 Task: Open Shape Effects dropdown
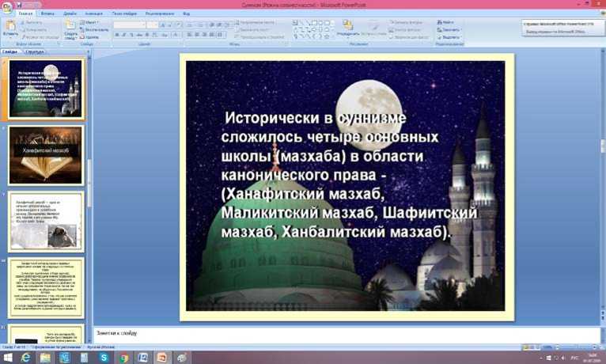coord(409,37)
